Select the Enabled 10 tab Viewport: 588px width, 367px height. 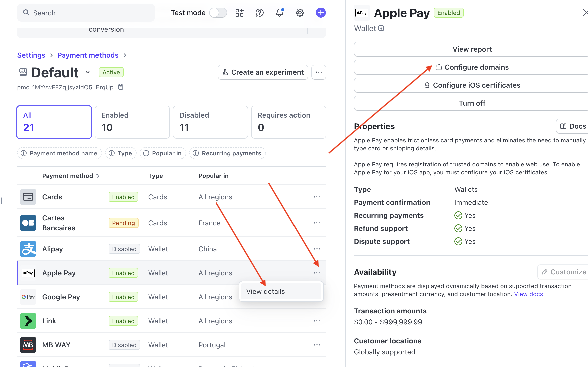tap(132, 122)
